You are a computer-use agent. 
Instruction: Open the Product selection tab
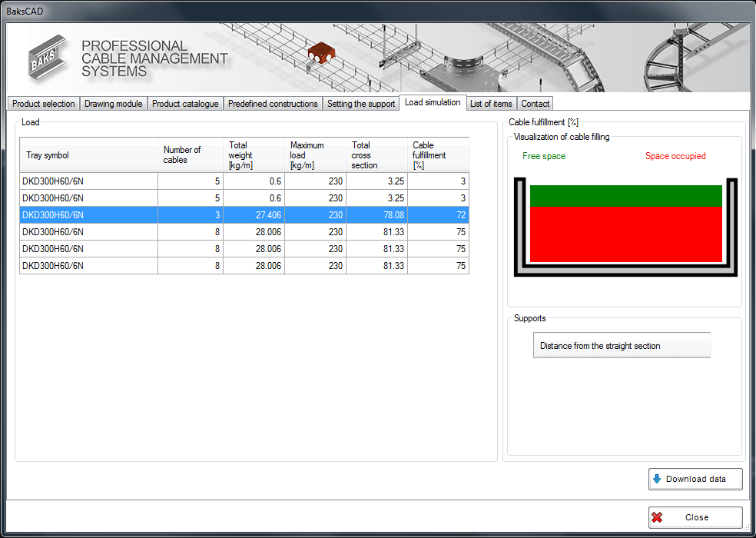click(x=43, y=103)
